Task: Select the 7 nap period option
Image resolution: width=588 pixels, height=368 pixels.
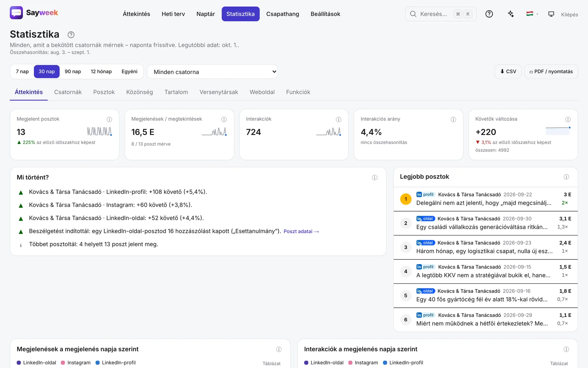Action: 22,71
